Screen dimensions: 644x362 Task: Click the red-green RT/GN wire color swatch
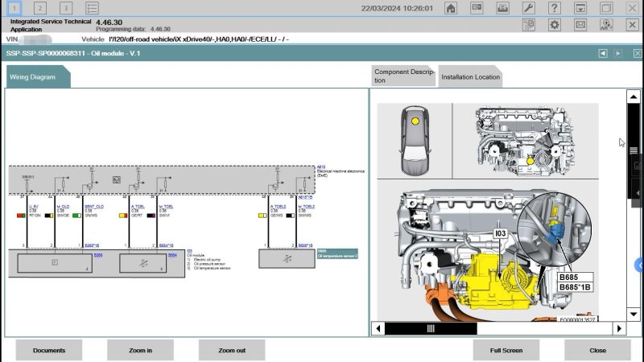pos(21,216)
